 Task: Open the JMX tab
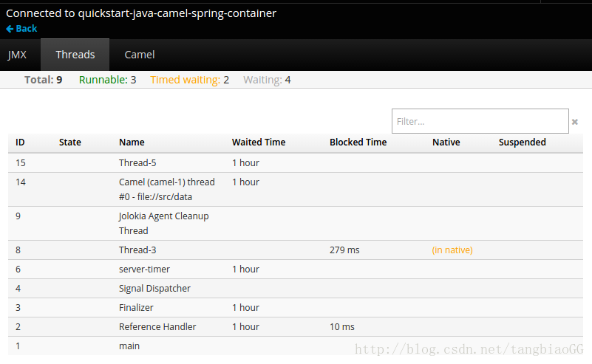(x=17, y=55)
